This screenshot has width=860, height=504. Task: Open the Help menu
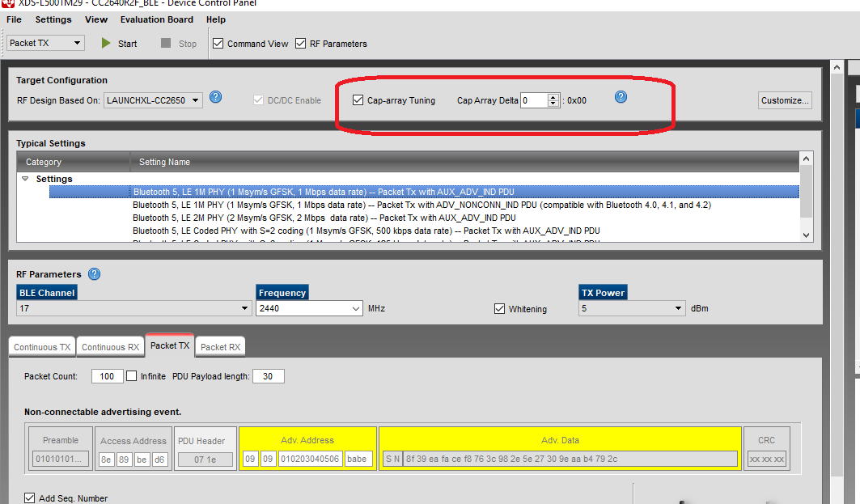(x=215, y=19)
